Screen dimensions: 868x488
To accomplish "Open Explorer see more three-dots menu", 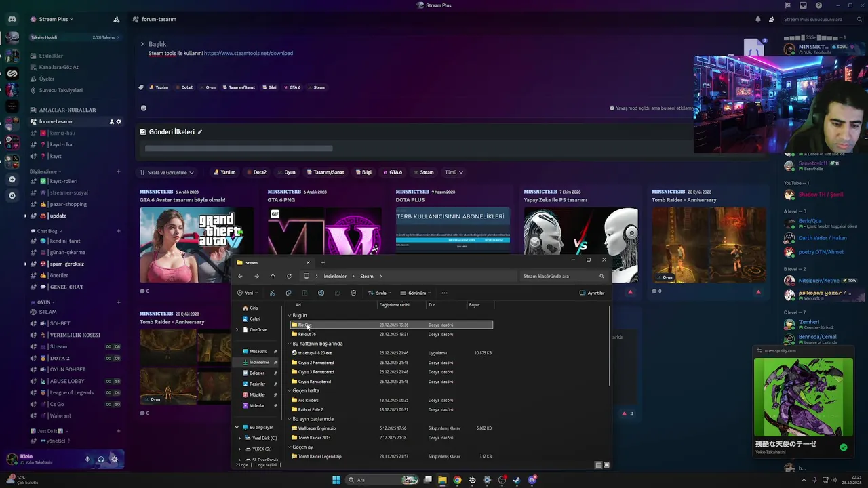I will [444, 293].
